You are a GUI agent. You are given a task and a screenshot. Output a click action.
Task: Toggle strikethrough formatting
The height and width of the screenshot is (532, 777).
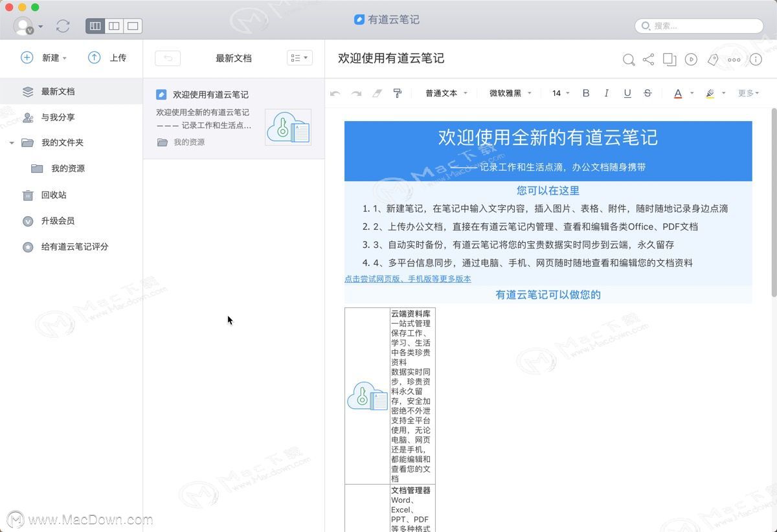tap(647, 93)
